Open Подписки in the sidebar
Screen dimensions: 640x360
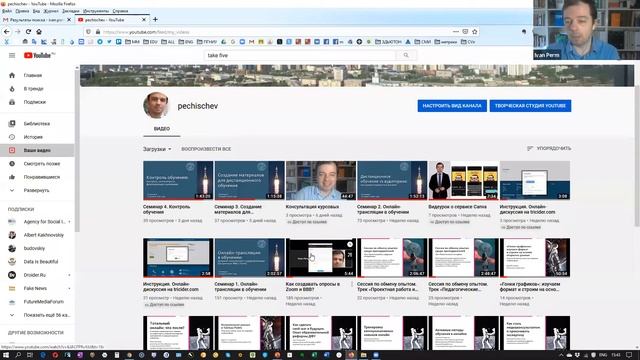pos(37,102)
